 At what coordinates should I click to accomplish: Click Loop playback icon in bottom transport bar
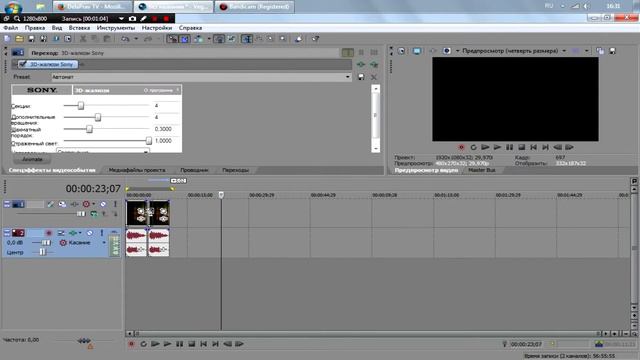click(x=143, y=344)
